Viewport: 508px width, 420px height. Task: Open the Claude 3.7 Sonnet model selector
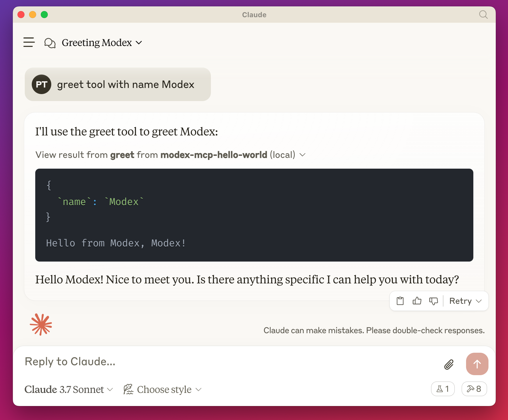69,389
